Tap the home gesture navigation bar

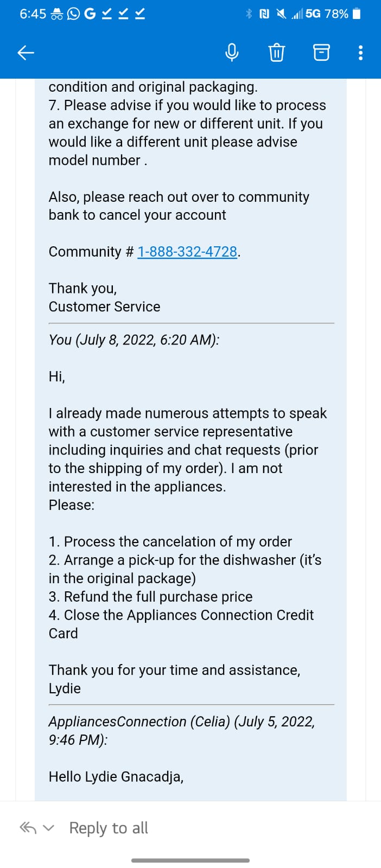click(x=190, y=860)
